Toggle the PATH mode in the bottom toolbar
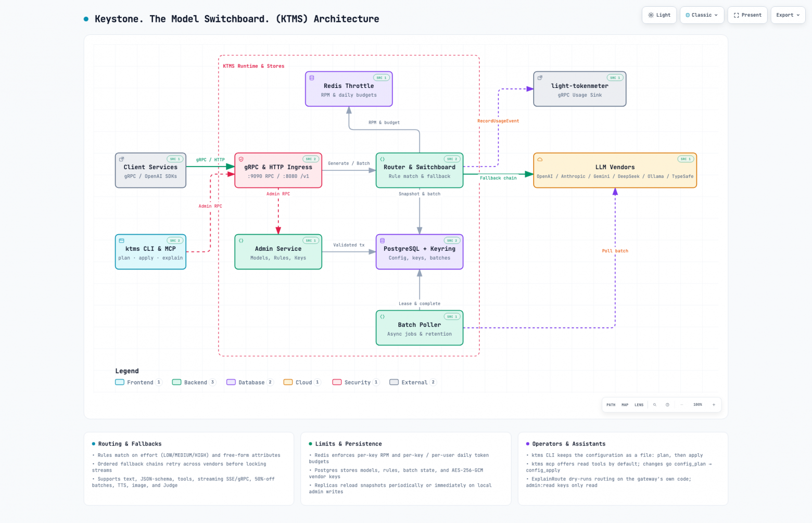812x523 pixels. click(x=611, y=405)
